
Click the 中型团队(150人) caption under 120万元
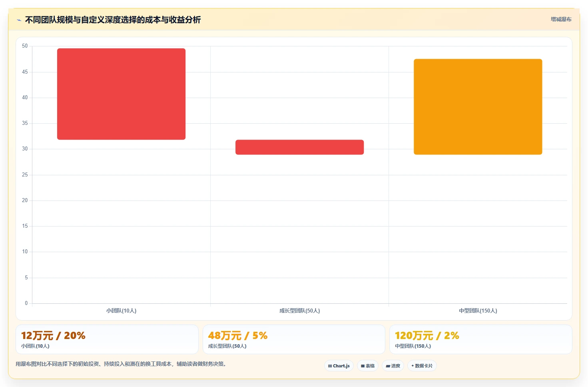413,346
